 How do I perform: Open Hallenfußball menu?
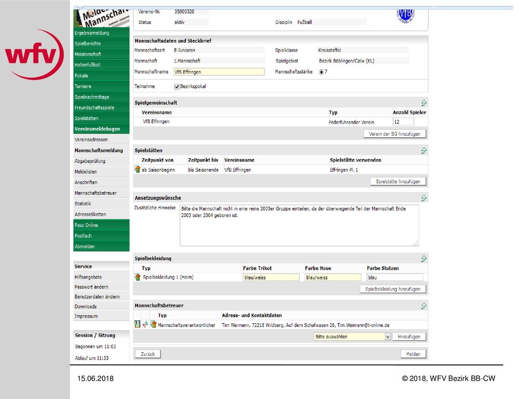click(101, 64)
